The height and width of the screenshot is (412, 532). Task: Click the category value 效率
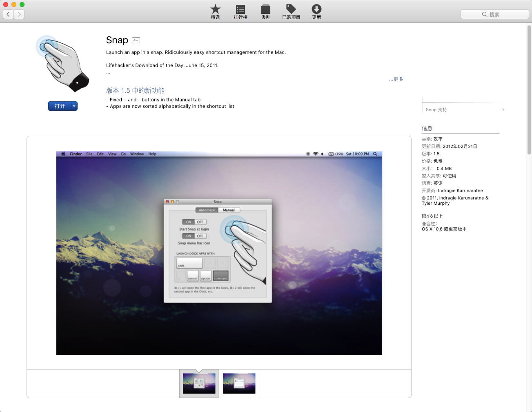[x=438, y=139]
